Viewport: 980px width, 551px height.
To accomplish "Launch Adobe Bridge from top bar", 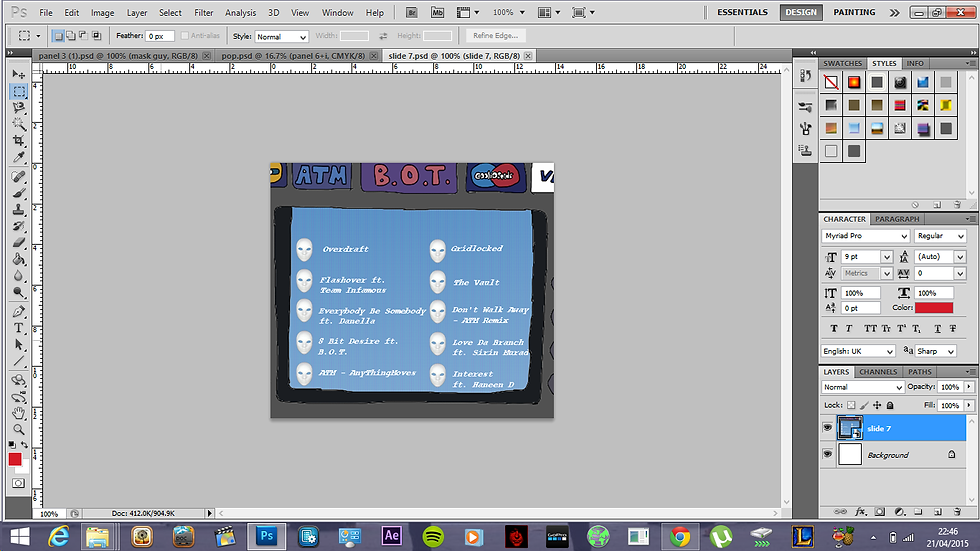I will click(411, 12).
